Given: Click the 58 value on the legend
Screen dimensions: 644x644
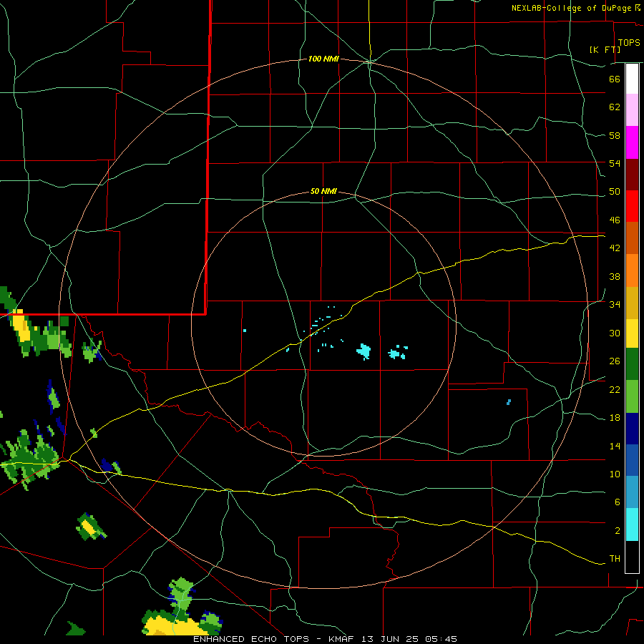Looking at the screenshot, I should tap(615, 135).
